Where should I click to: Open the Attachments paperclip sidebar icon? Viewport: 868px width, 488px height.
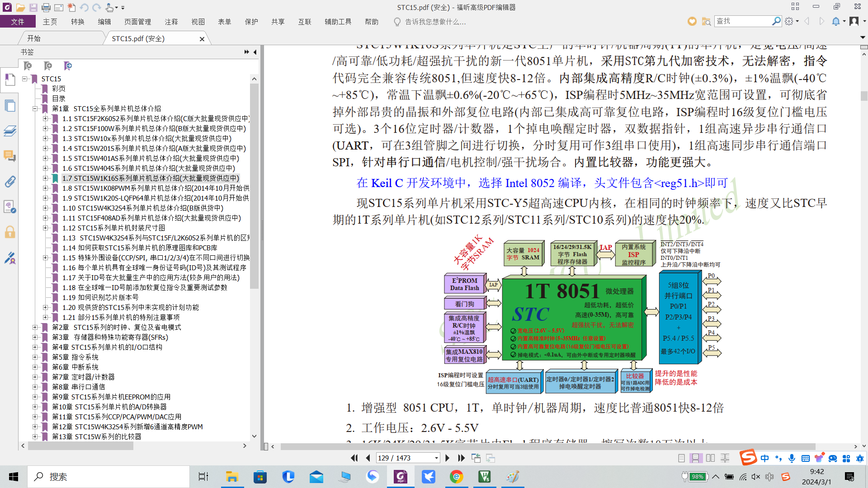click(x=9, y=182)
